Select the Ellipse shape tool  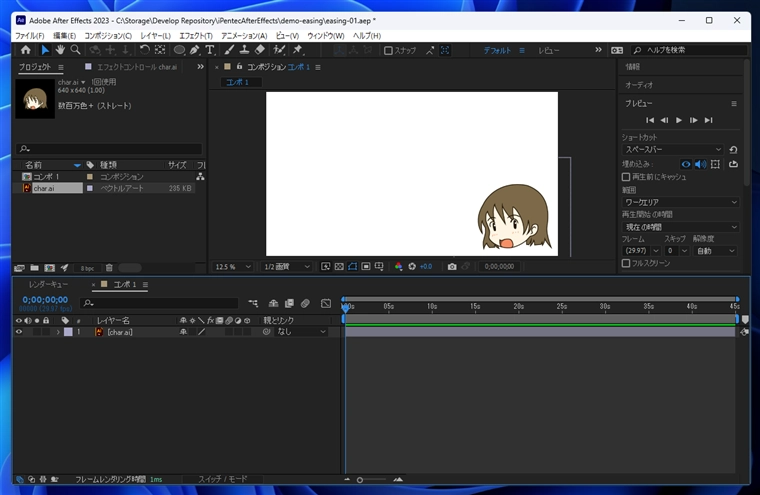[179, 50]
